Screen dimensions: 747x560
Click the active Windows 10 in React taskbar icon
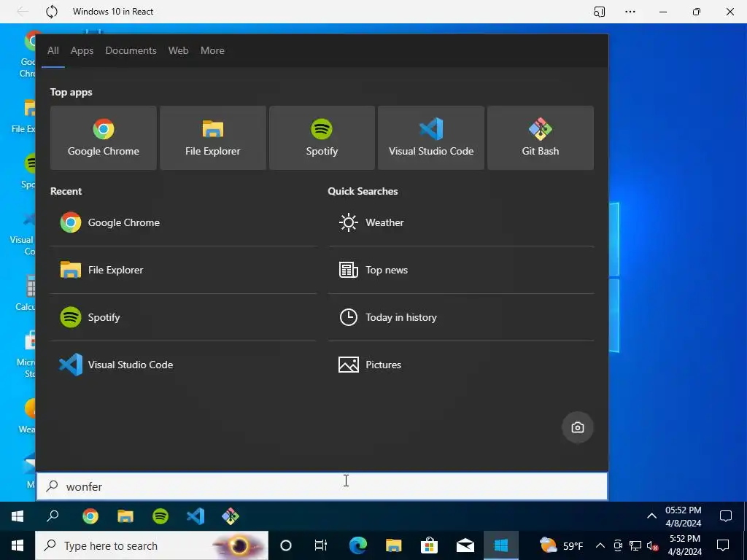point(500,545)
